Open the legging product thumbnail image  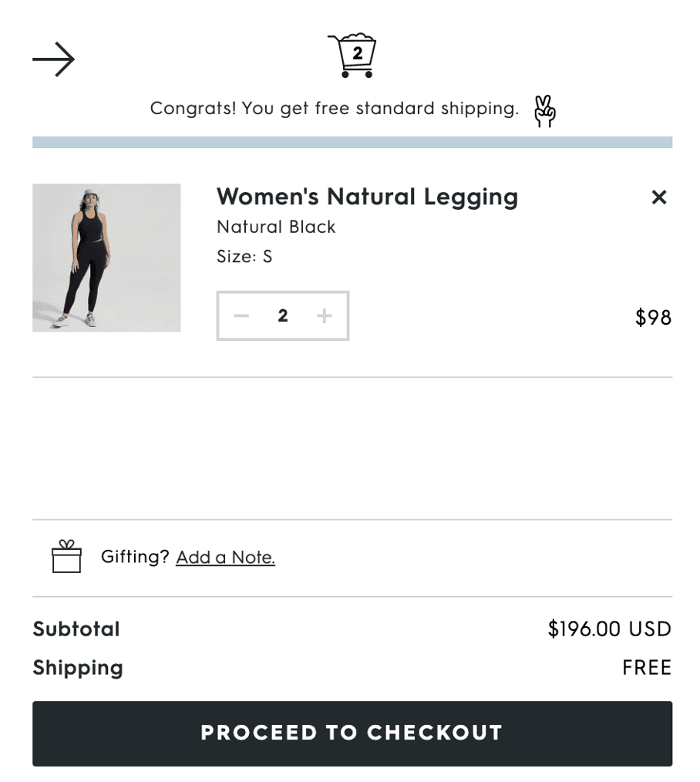(106, 258)
